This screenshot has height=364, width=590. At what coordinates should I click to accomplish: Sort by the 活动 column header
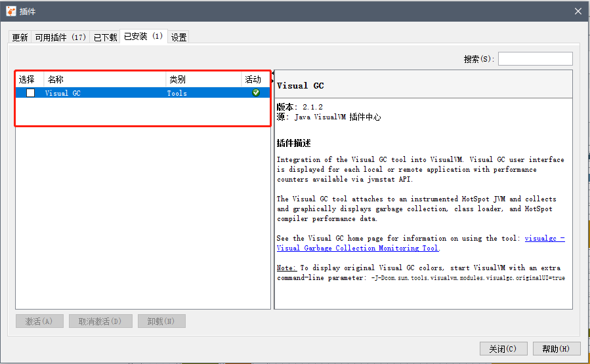[255, 79]
